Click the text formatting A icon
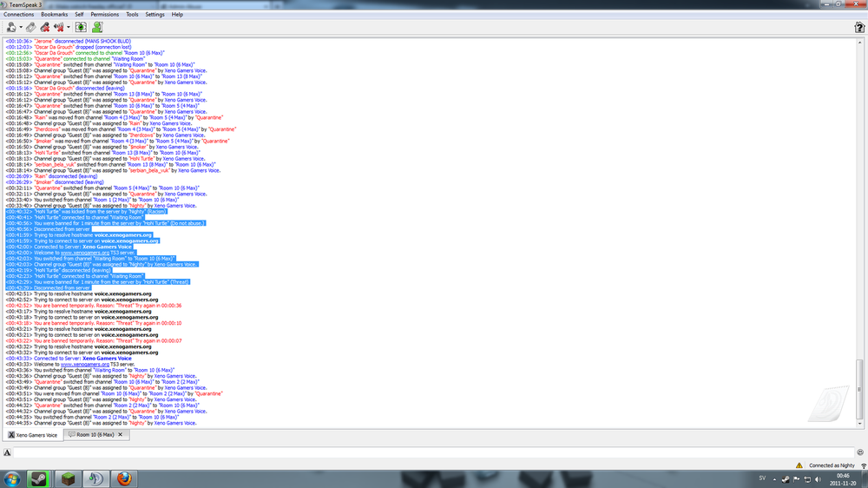Image resolution: width=868 pixels, height=488 pixels. coord(7,452)
